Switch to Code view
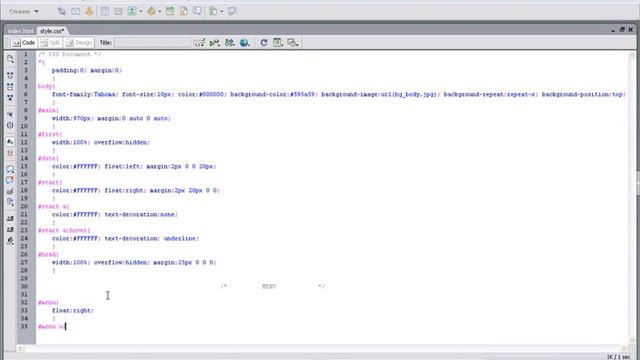This screenshot has height=360, width=640. click(x=24, y=42)
